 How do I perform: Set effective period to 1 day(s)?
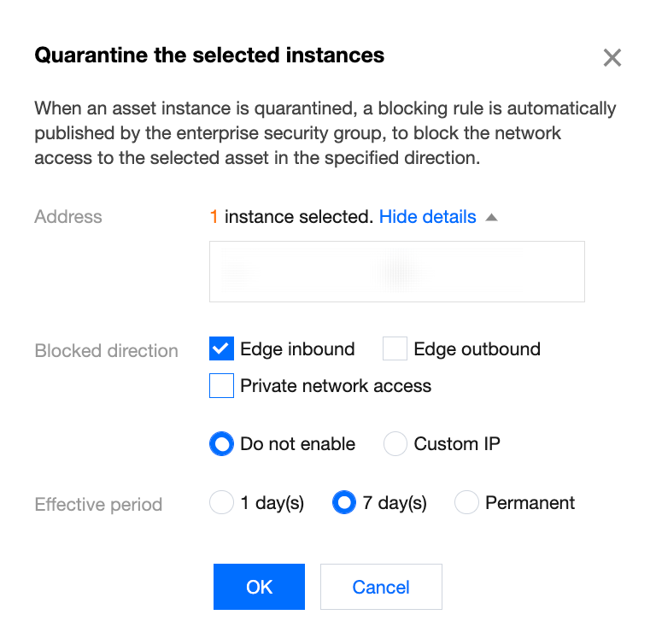221,503
